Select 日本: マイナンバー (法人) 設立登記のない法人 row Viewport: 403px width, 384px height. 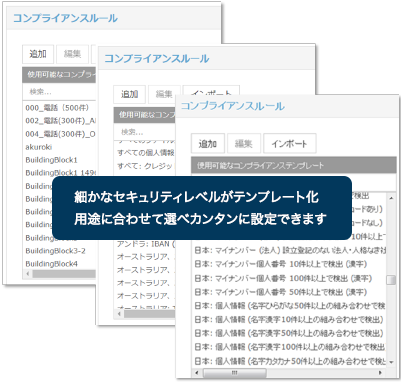click(290, 250)
